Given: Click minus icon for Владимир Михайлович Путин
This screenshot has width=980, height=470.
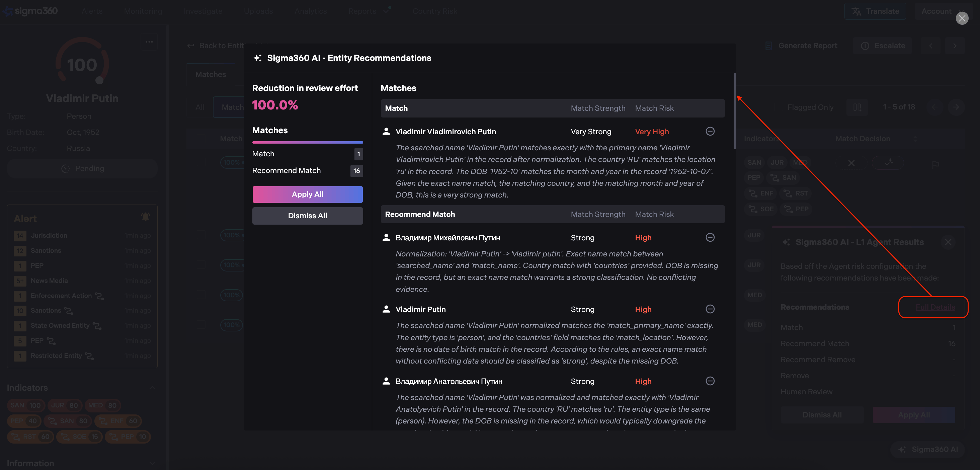Looking at the screenshot, I should coord(710,237).
